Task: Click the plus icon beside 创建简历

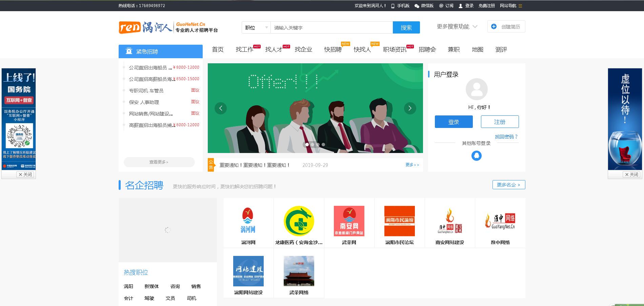Action: pos(494,26)
